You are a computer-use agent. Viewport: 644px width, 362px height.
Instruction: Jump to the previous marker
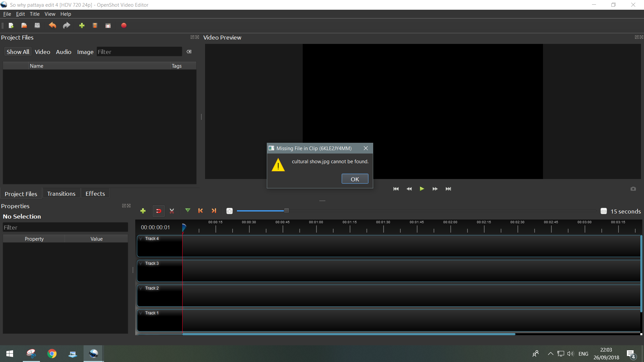[201, 210]
